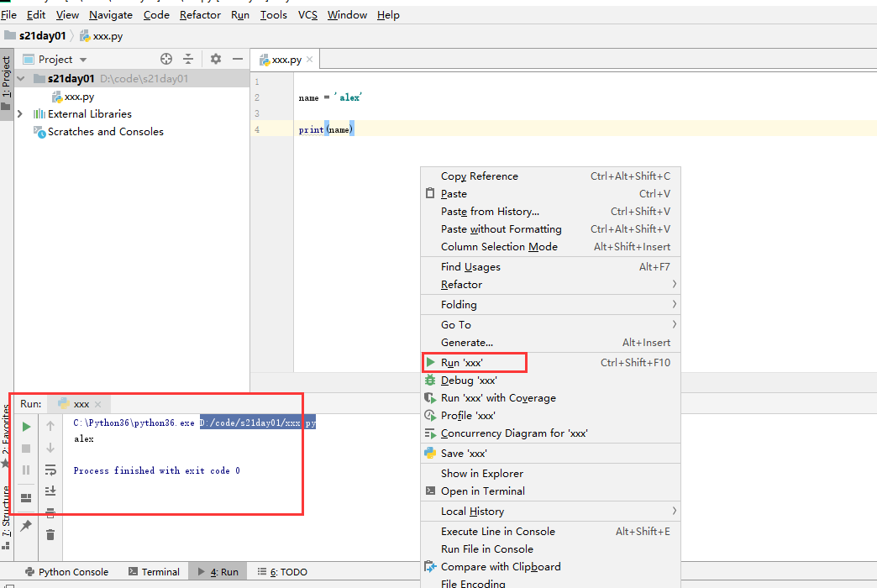
Task: Click Up the Stack Trace arrow
Action: pyautogui.click(x=50, y=427)
